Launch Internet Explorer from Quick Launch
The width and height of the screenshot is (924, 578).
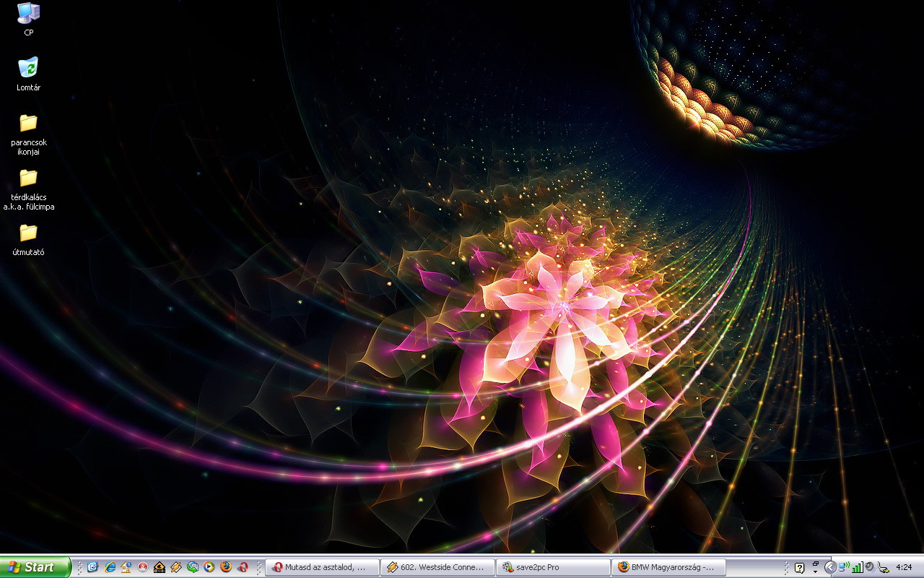(x=110, y=567)
